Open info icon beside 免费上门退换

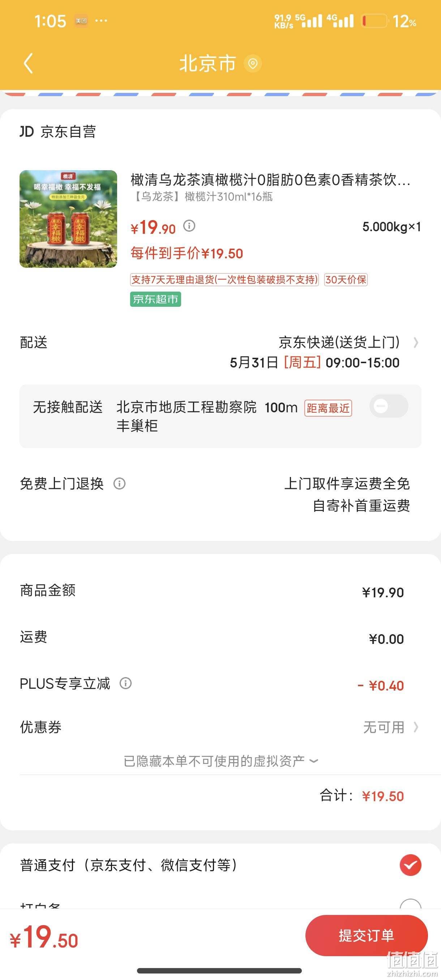[120, 483]
